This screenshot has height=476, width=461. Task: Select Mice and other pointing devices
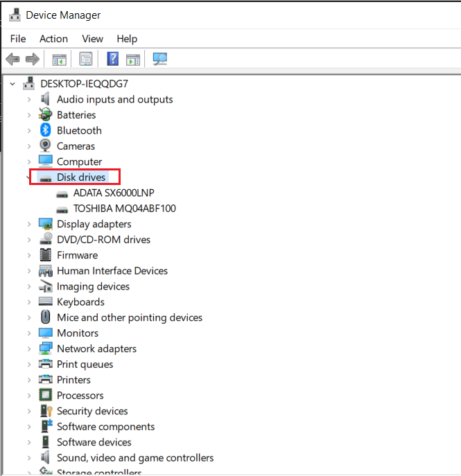pyautogui.click(x=130, y=317)
